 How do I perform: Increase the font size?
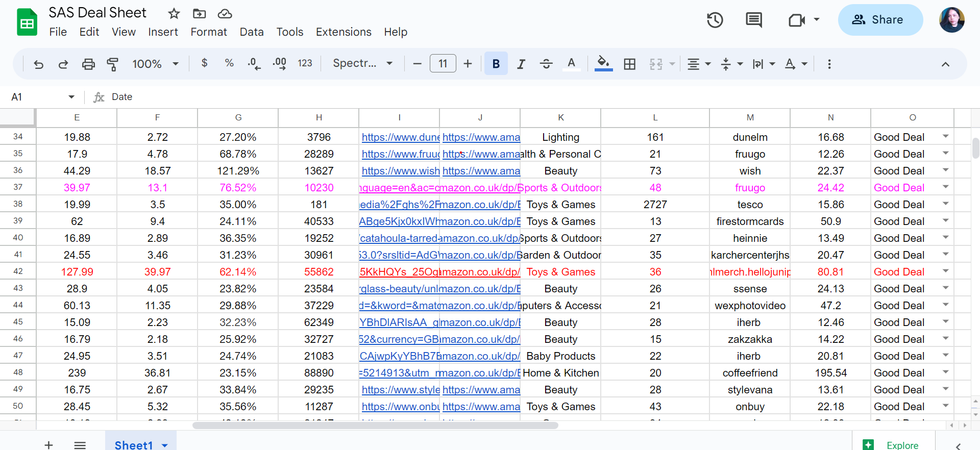click(468, 64)
